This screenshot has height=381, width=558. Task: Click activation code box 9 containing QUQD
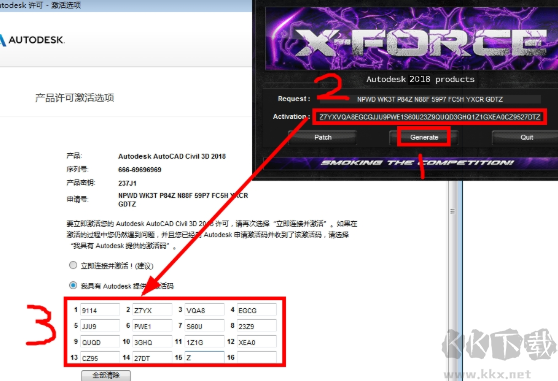pos(100,342)
